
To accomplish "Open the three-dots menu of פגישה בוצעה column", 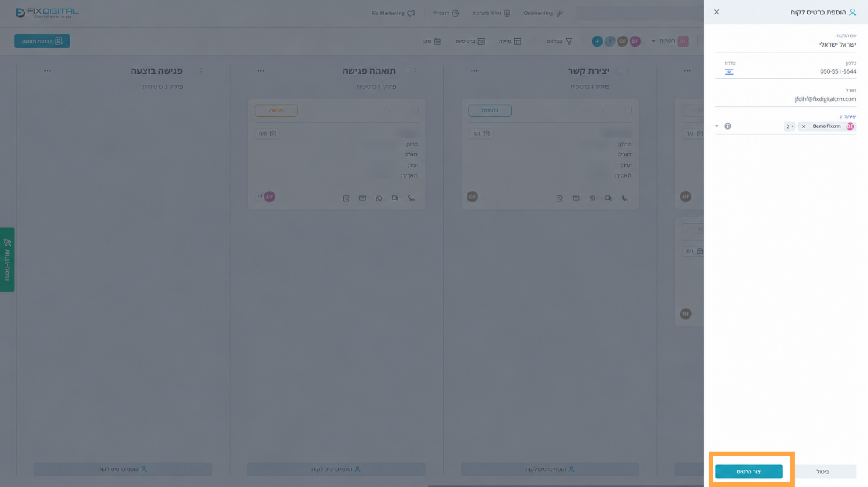I will (47, 71).
